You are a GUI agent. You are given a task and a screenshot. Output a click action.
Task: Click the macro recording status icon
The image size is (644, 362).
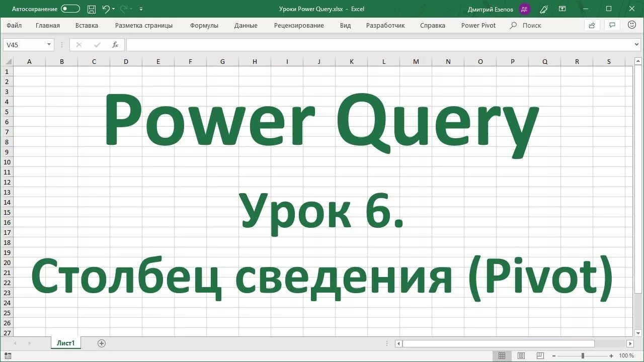[8, 356]
